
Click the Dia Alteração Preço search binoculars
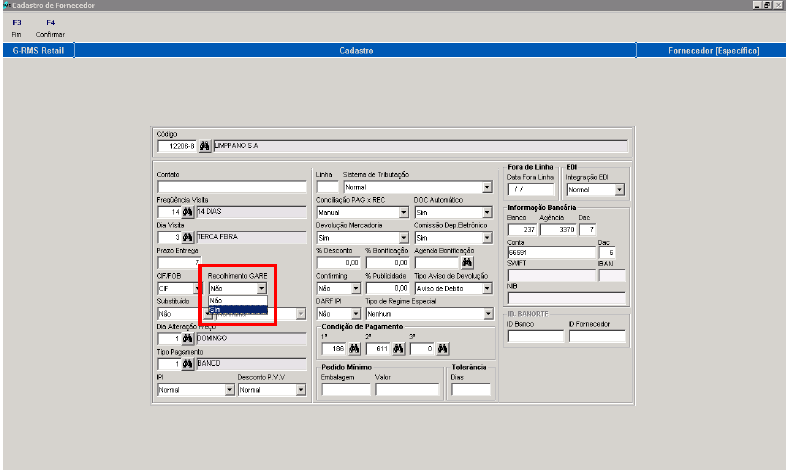pyautogui.click(x=188, y=338)
